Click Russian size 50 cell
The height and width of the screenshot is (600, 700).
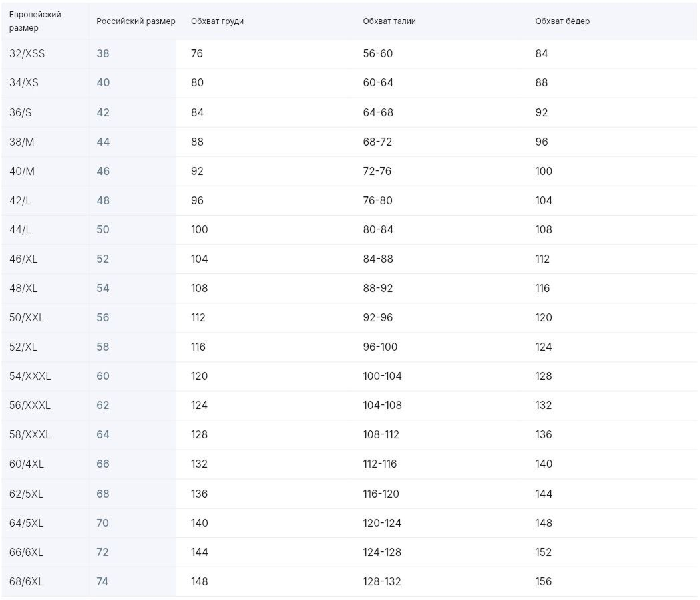point(102,230)
